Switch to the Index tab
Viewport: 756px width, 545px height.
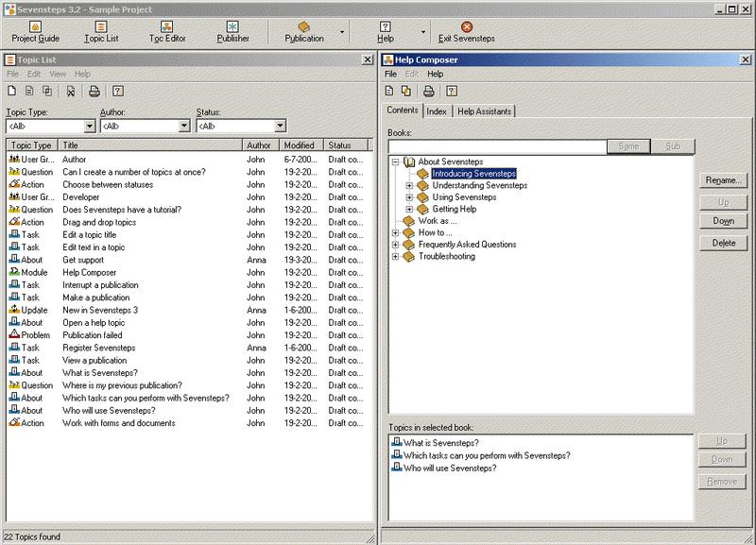coord(437,111)
